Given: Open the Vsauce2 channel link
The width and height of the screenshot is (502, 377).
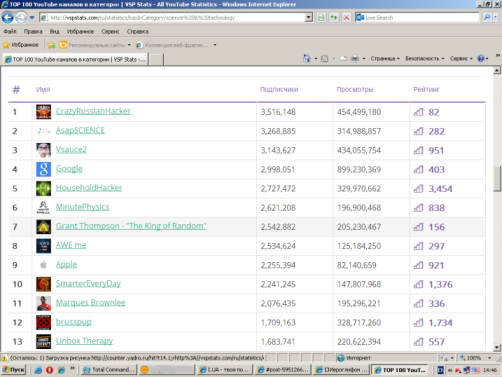Looking at the screenshot, I should click(x=71, y=149).
